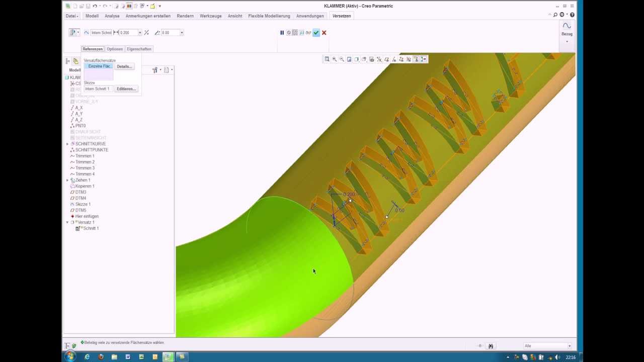Viewport: 644px width, 362px height.
Task: Open the view manager icon in the graphics toolbar
Action: tap(372, 59)
